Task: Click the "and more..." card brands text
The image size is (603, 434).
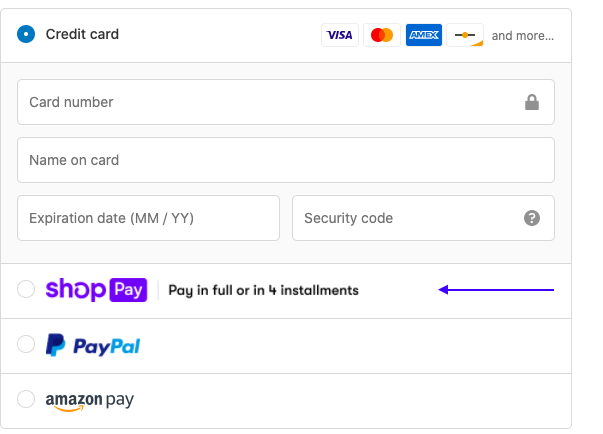Action: [x=522, y=36]
